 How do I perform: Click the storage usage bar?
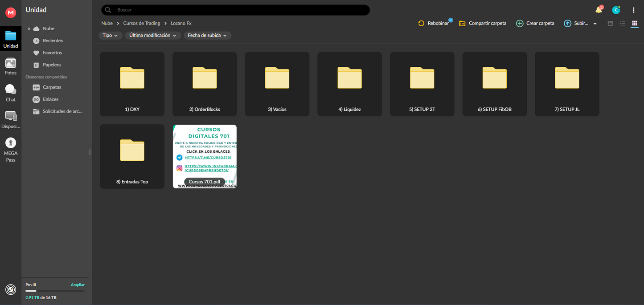pos(55,291)
